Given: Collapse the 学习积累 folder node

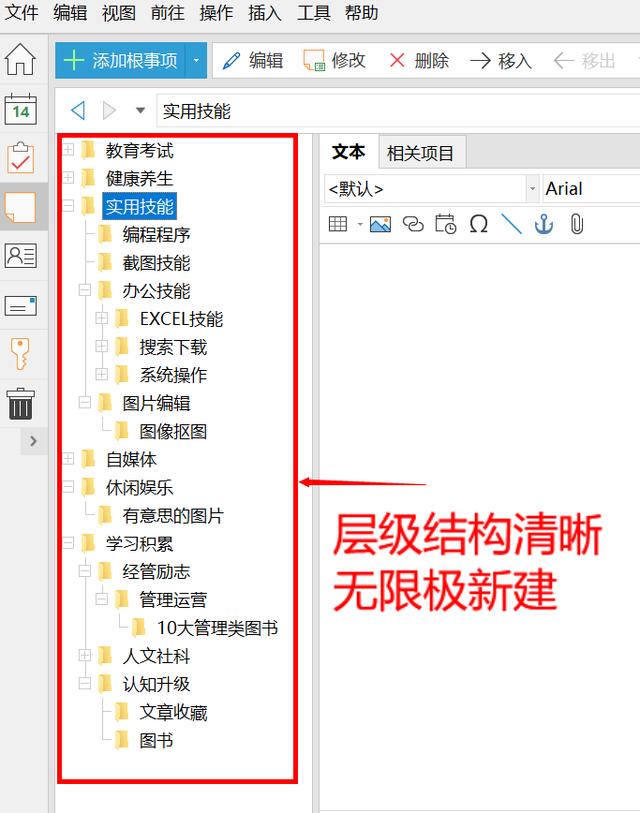Looking at the screenshot, I should point(68,543).
